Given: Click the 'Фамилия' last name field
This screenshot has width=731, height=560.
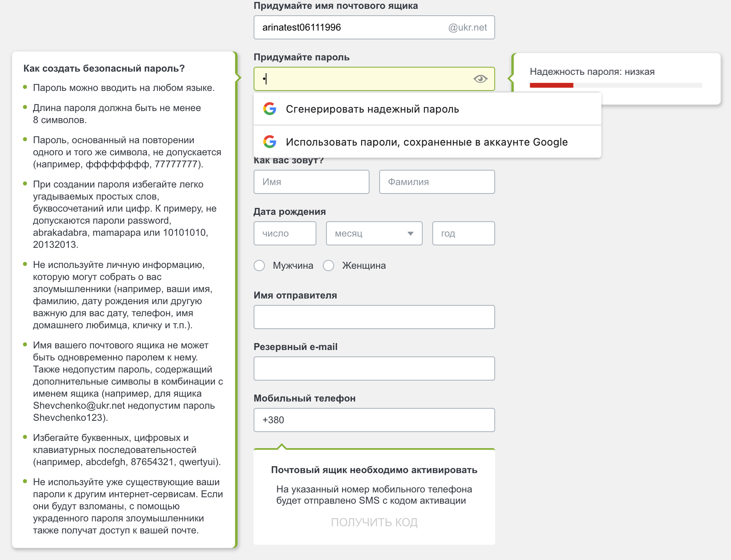Looking at the screenshot, I should [437, 182].
